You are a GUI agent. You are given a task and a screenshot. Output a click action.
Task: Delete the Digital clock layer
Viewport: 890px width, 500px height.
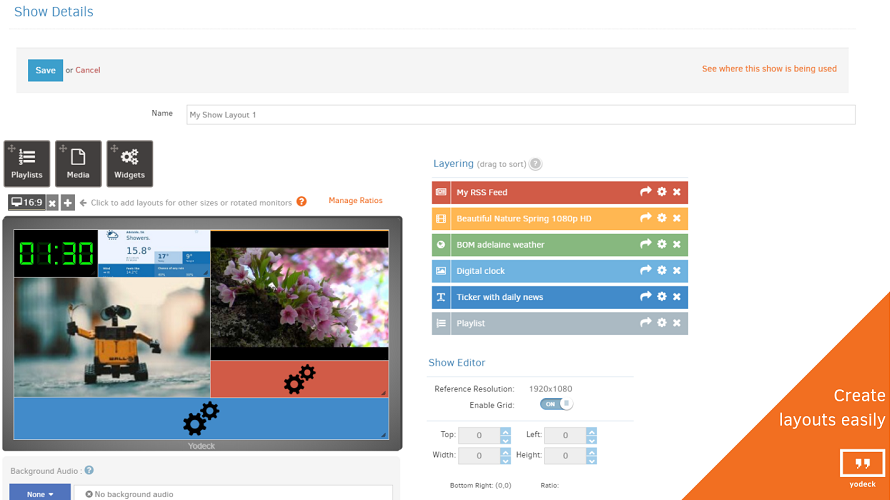(x=677, y=271)
